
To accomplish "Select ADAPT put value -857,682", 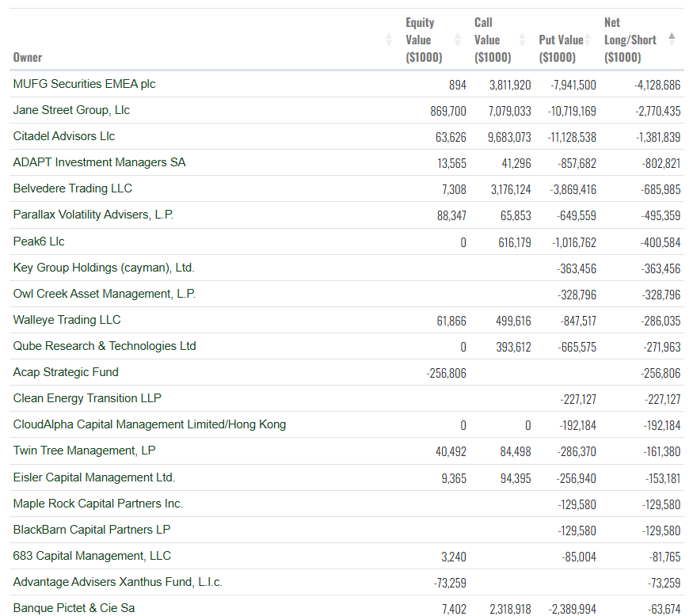I will point(577,163).
